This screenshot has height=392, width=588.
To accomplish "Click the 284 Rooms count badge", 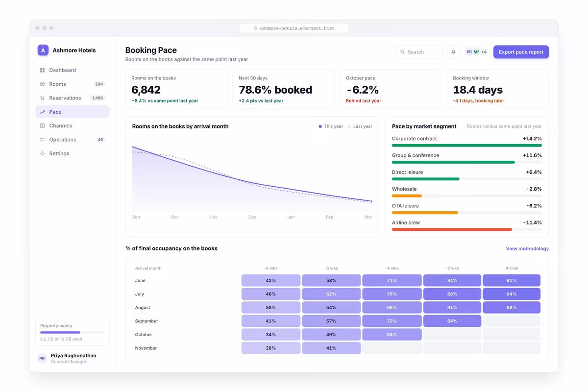I will click(x=99, y=84).
